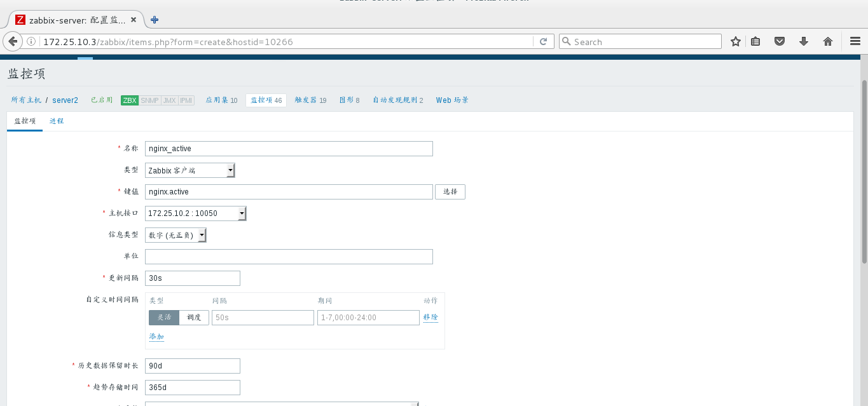The width and height of the screenshot is (868, 406).
Task: Expand the 主机接口 172.25.10.2 dropdown
Action: [x=196, y=213]
